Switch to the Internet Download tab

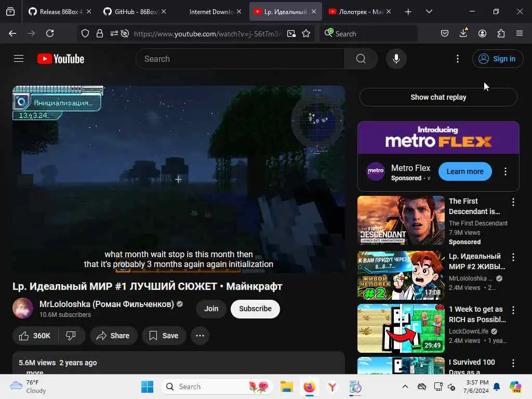[210, 11]
